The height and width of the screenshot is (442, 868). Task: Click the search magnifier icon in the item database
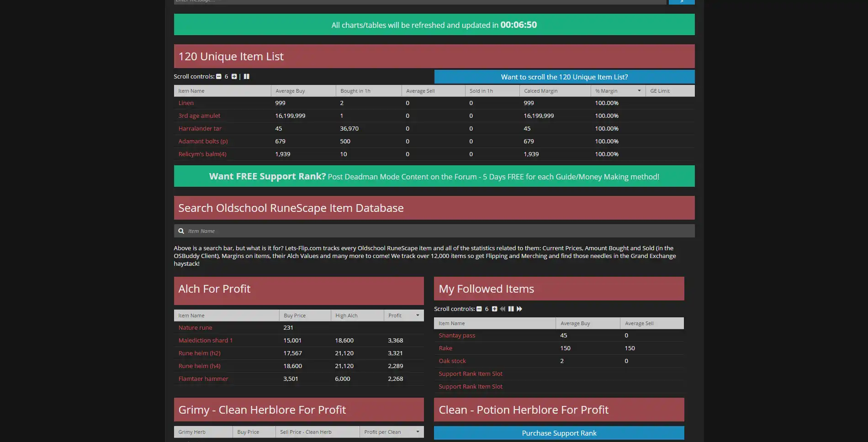[182, 231]
